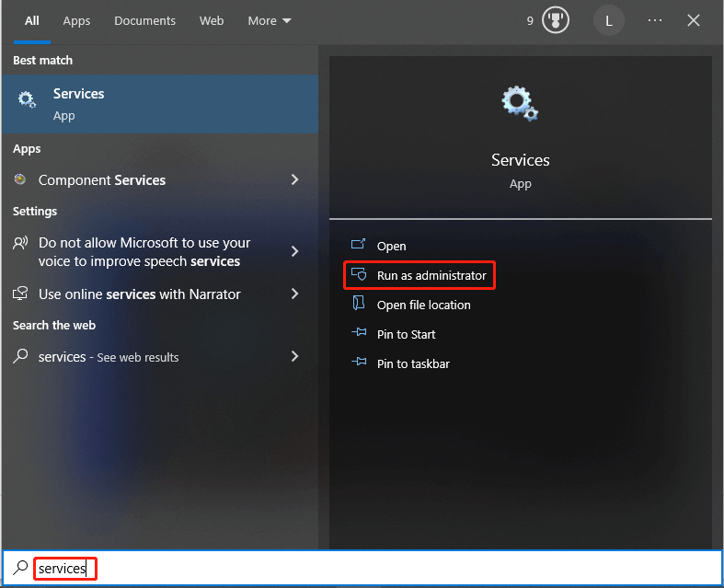Click the Search the web heading

click(54, 326)
